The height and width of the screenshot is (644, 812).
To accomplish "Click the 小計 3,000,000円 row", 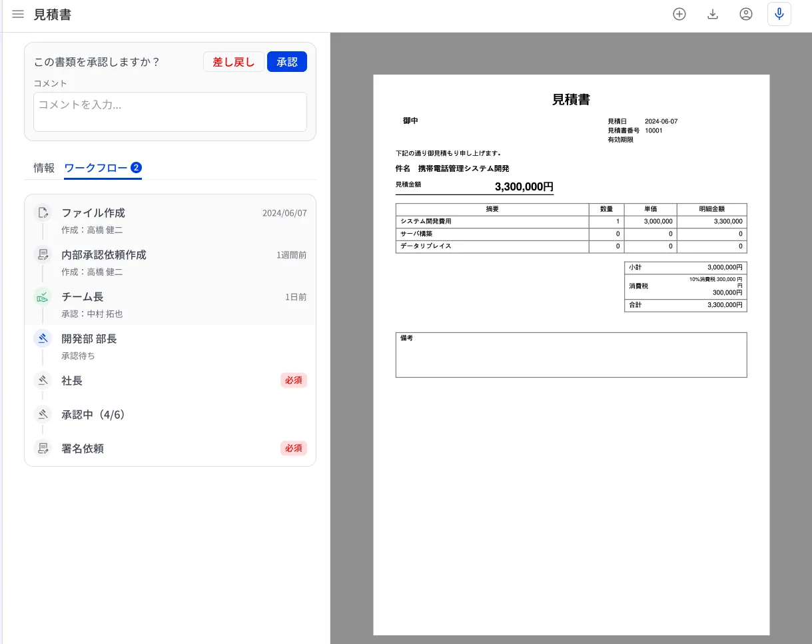I will (685, 267).
